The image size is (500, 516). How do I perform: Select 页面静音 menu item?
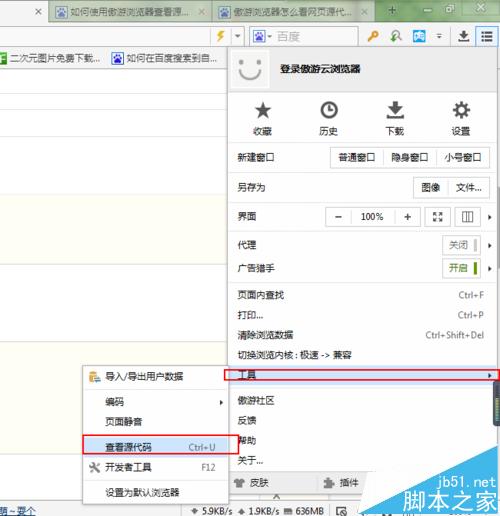pyautogui.click(x=156, y=422)
